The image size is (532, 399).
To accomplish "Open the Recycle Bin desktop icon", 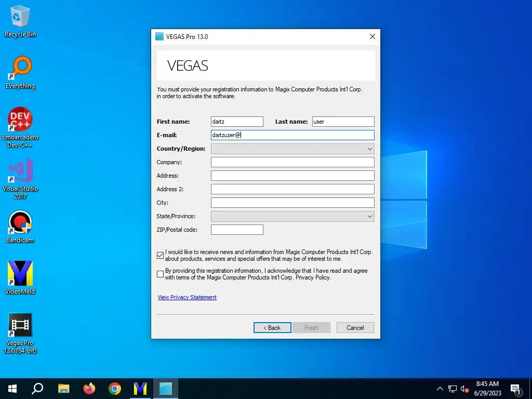I will point(20,21).
